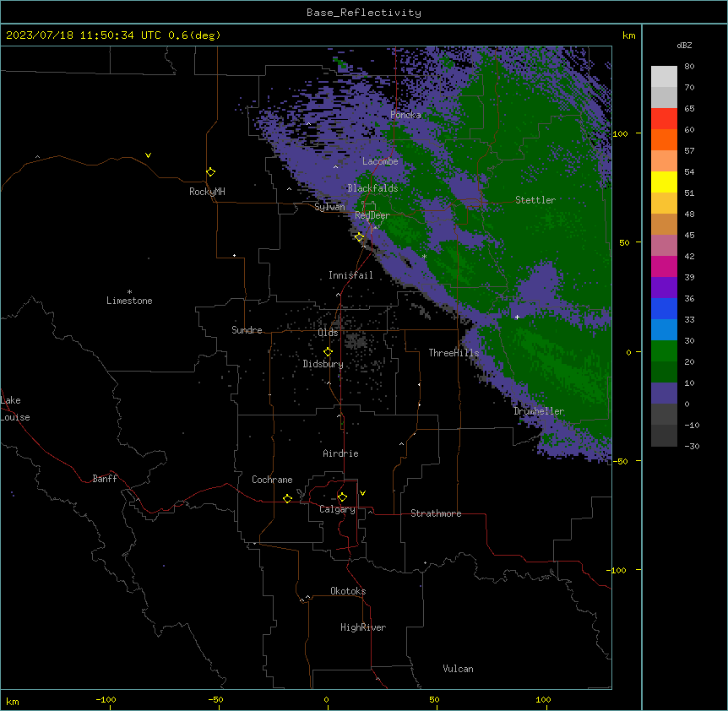Screen dimensions: 728x711
Task: Click the Stettler city label
Action: 535,200
